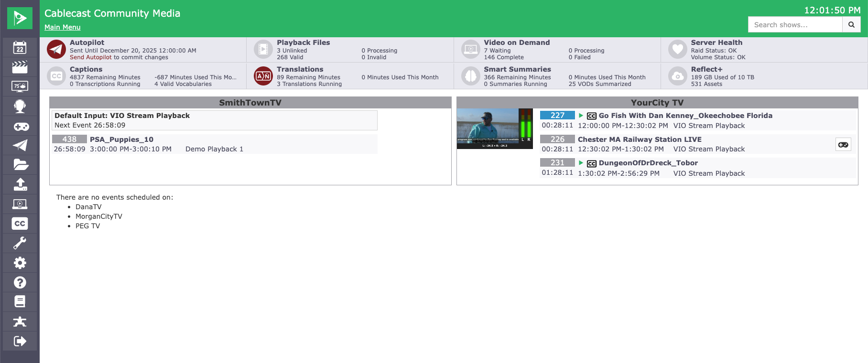Open the CC captions sidebar icon
Viewport: 868px width, 363px height.
tap(20, 224)
